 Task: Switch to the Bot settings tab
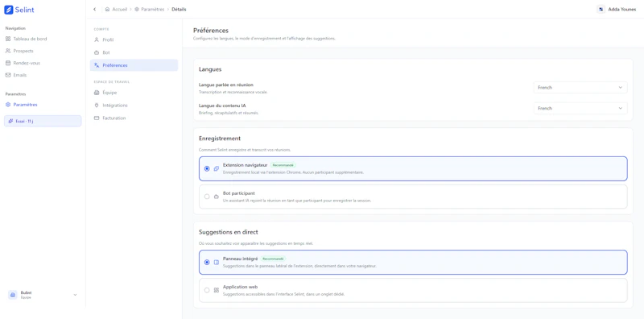coord(134,52)
